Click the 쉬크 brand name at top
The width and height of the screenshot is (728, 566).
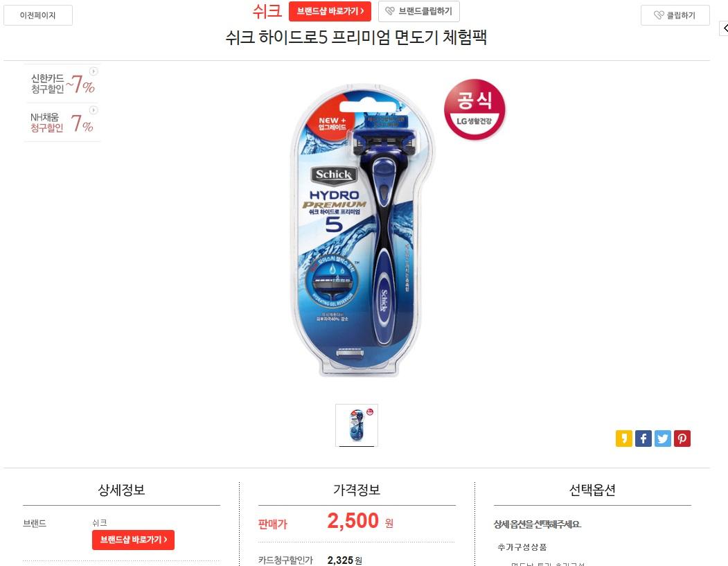267,10
